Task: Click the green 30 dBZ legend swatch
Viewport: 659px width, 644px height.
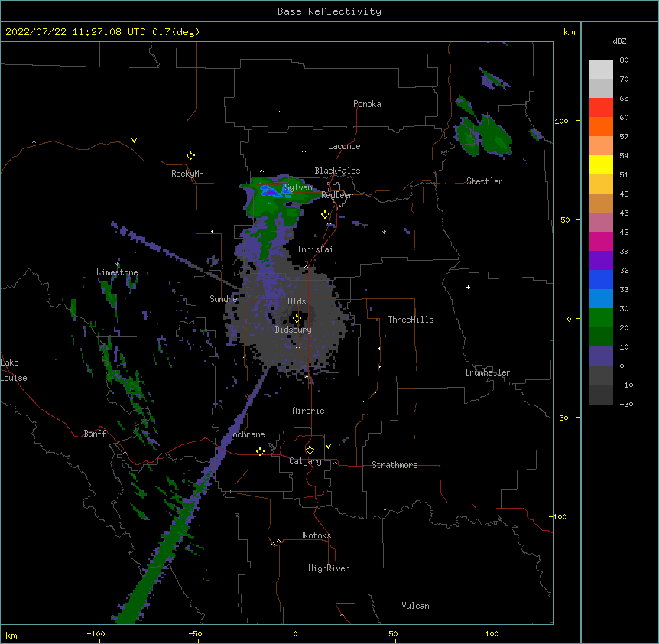Action: tap(601, 318)
